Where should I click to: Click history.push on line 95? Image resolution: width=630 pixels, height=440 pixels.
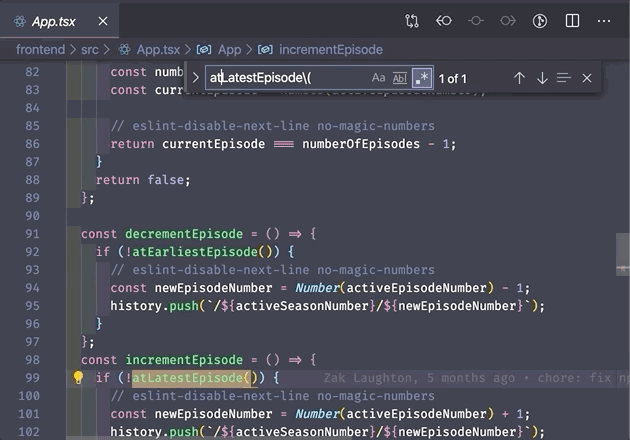155,306
